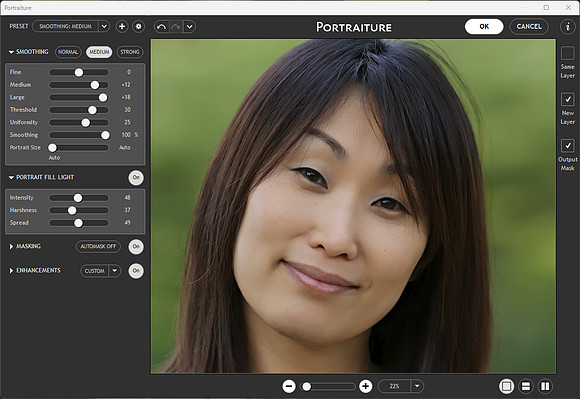Open the zoom percentage dropdown
The height and width of the screenshot is (399, 580).
click(417, 386)
